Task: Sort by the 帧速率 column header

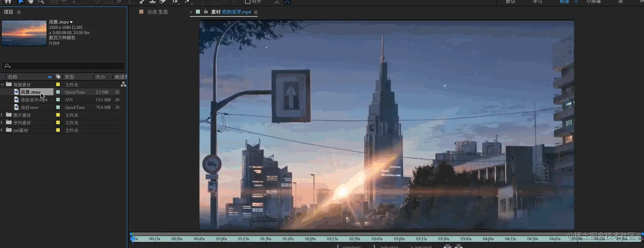Action: tap(121, 77)
